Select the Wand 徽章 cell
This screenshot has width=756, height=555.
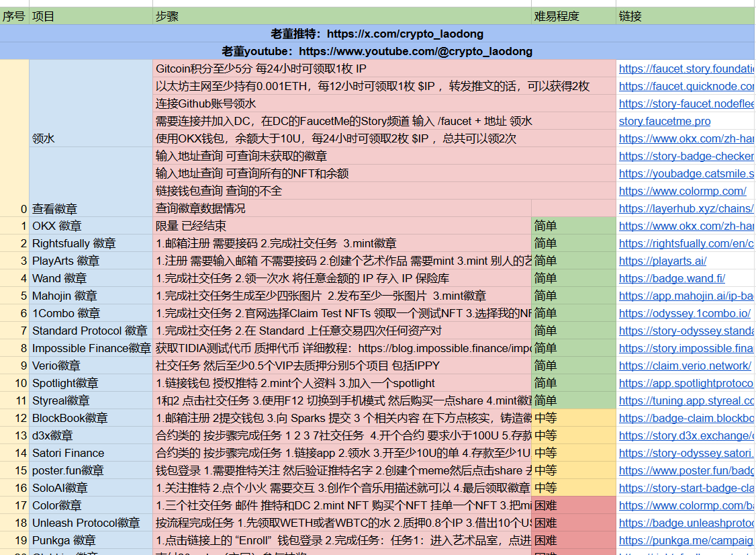pyautogui.click(x=91, y=278)
